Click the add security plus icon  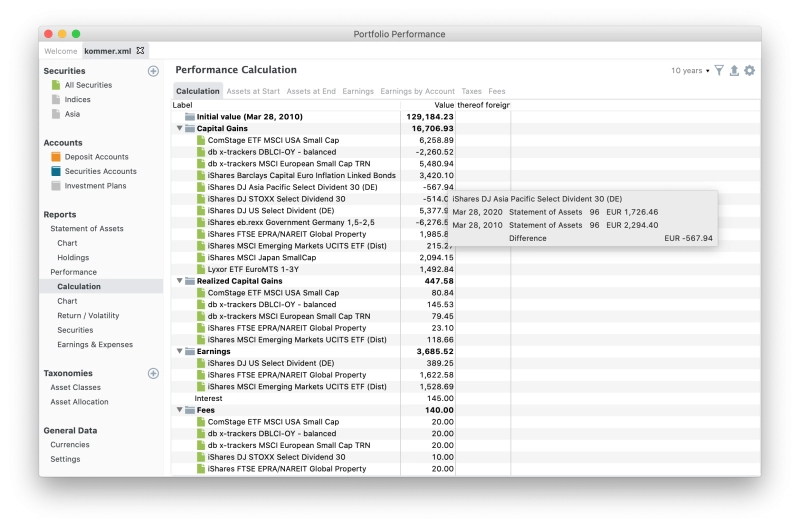pos(153,71)
